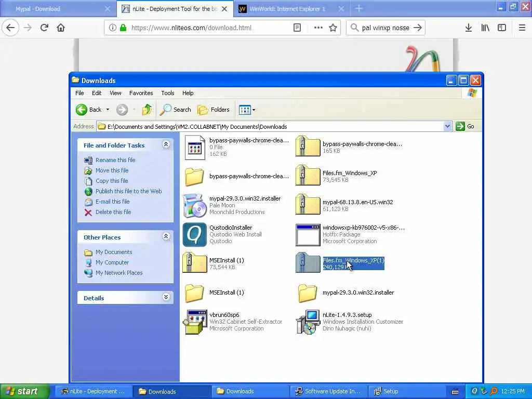Open the View menu in Downloads window
This screenshot has width=532, height=399.
[115, 93]
